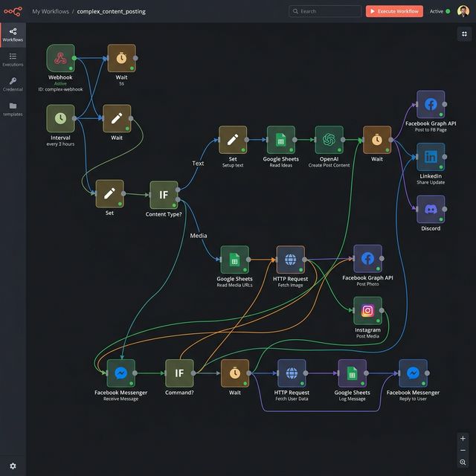476x476 pixels.
Task: Open settings gear in sidebar bottom
Action: [x=13, y=466]
